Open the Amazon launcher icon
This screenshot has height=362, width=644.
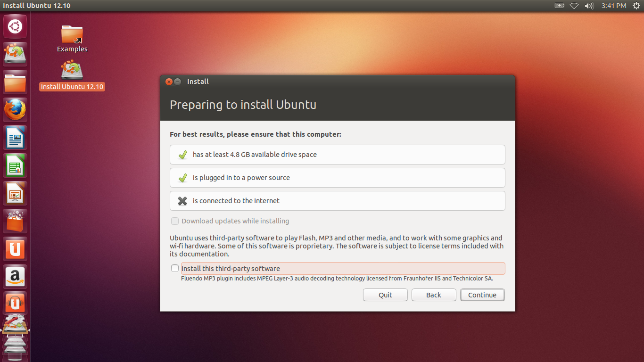pyautogui.click(x=15, y=277)
